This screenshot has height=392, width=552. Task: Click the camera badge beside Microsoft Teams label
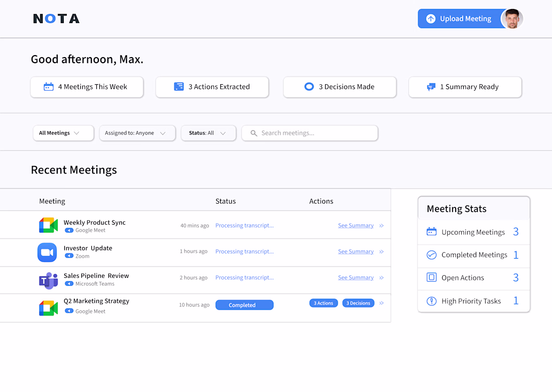point(69,284)
